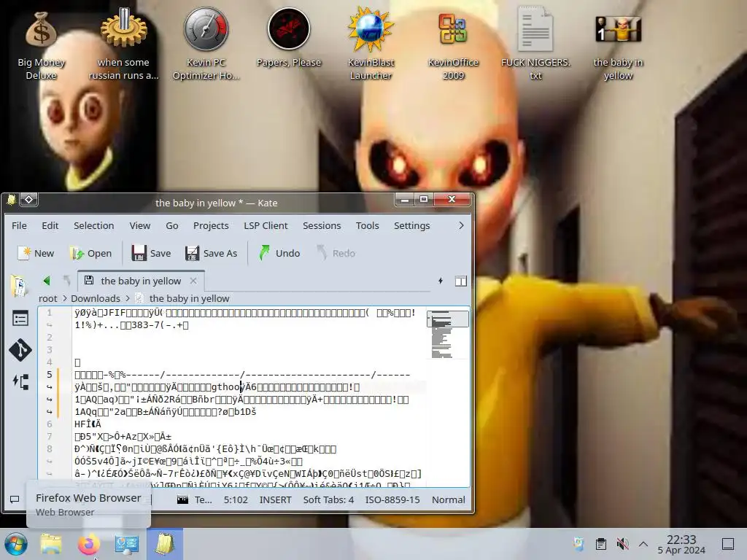Click the editor minimap scrollbar
Image resolution: width=747 pixels, height=560 pixels.
(448, 333)
